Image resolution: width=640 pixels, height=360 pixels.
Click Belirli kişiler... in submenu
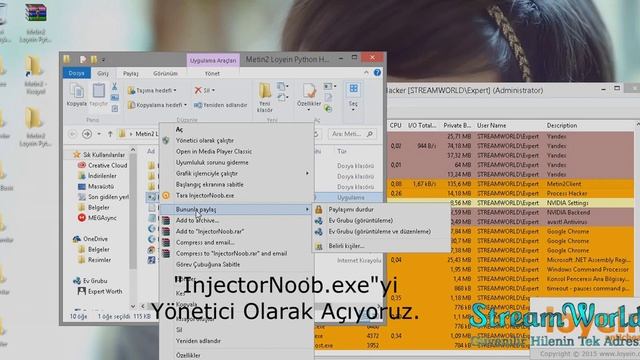346,246
